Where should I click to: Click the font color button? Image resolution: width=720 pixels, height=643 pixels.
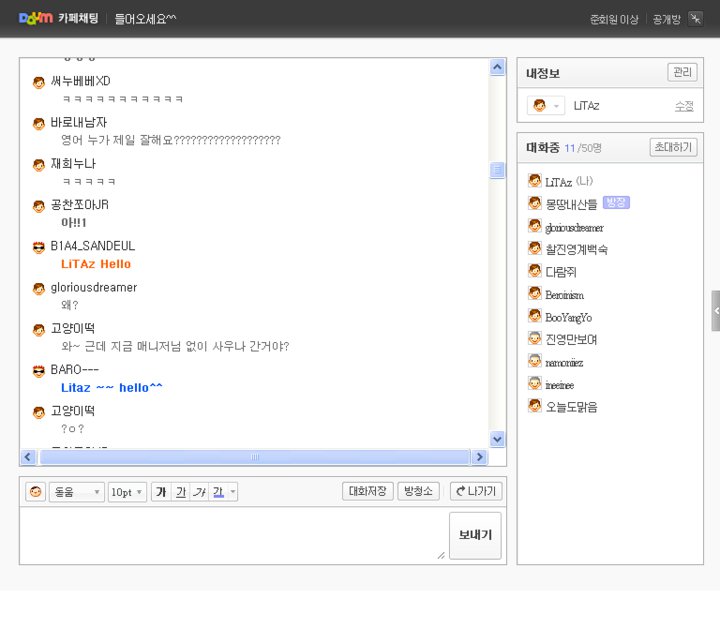[x=218, y=492]
